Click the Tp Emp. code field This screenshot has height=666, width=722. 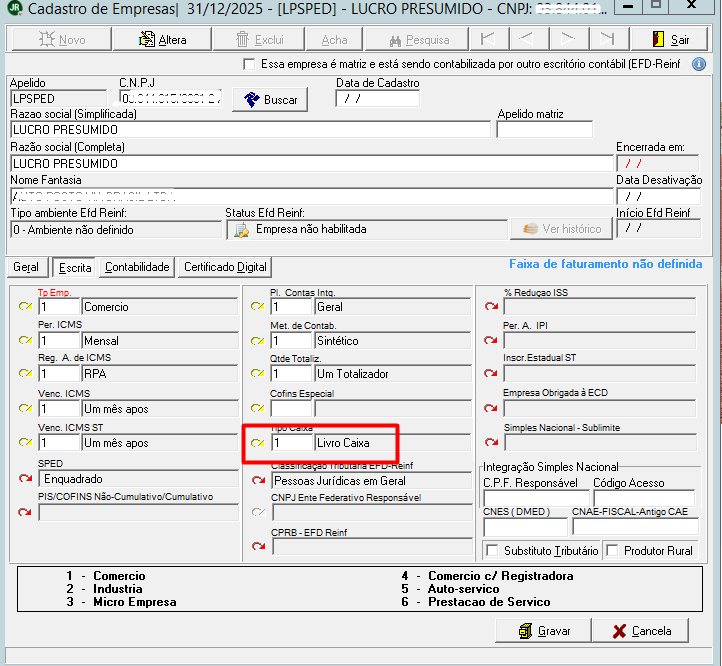[x=59, y=307]
